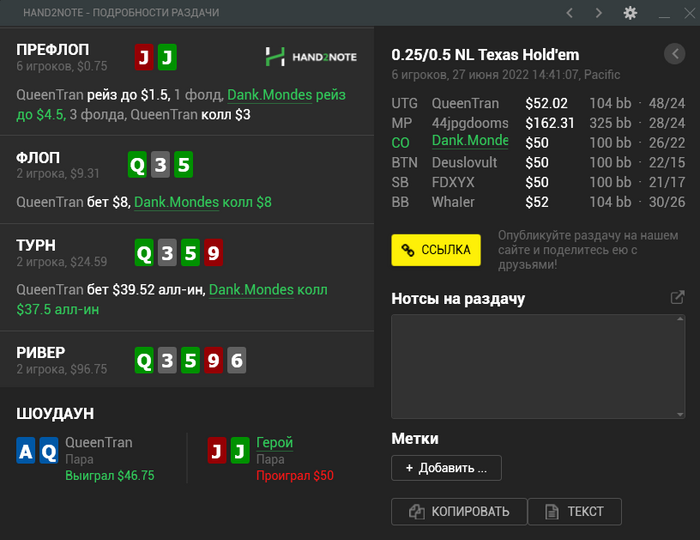The height and width of the screenshot is (540, 700).
Task: Click QueenTran name in showdown
Action: coord(99,442)
